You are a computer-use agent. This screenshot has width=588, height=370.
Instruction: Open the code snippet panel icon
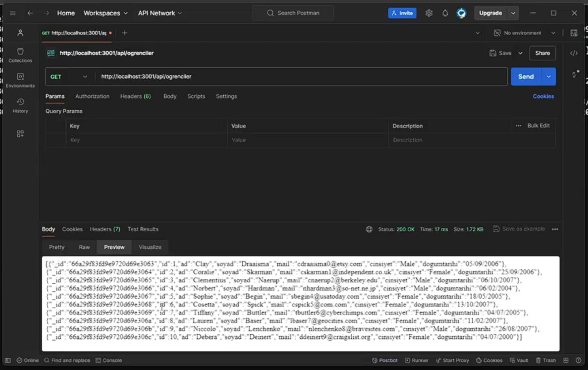point(574,53)
